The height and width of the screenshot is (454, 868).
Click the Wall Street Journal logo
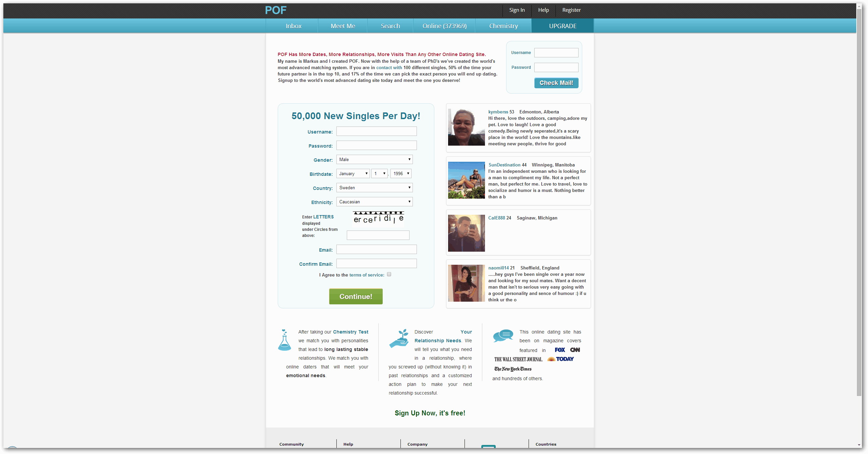518,359
